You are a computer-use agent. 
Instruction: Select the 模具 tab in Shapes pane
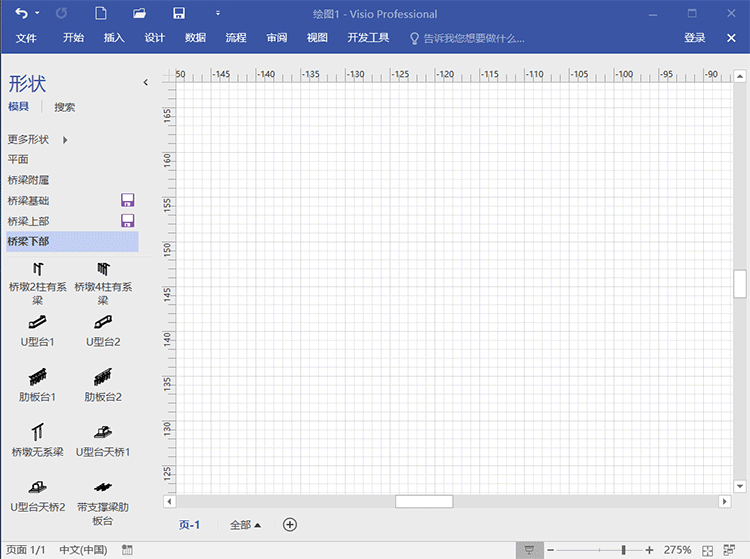point(19,107)
